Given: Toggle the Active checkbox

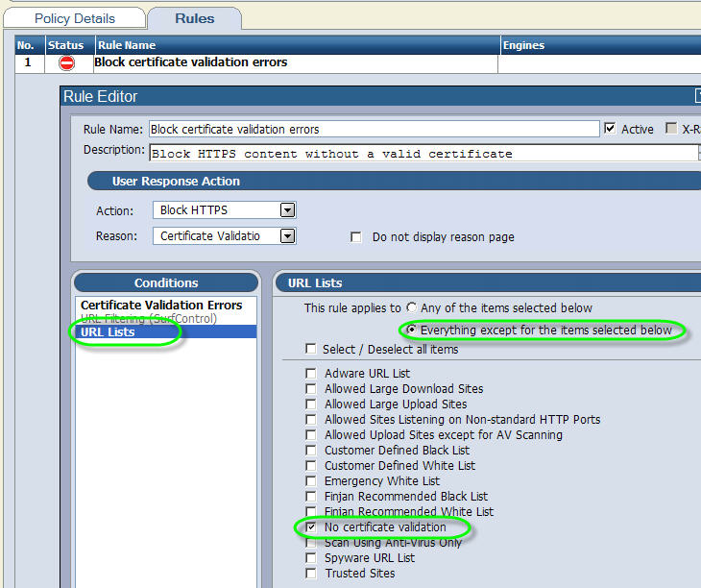Looking at the screenshot, I should click(x=610, y=129).
